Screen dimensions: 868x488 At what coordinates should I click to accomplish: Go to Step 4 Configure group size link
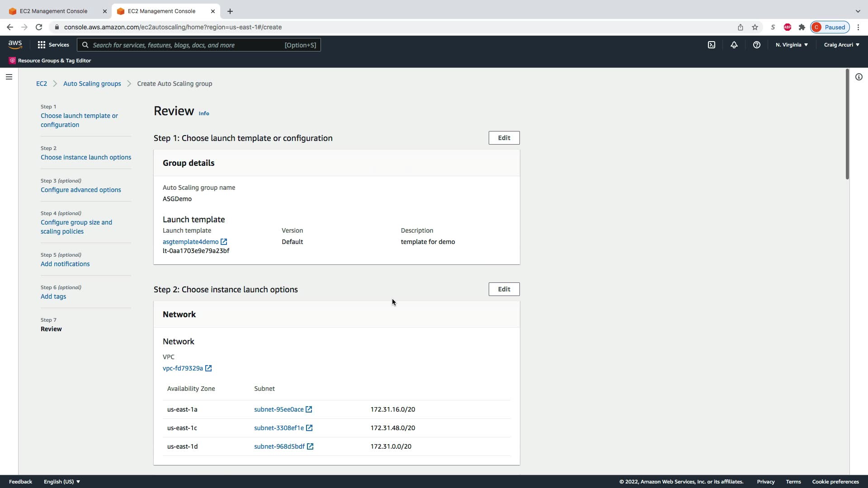pos(76,227)
